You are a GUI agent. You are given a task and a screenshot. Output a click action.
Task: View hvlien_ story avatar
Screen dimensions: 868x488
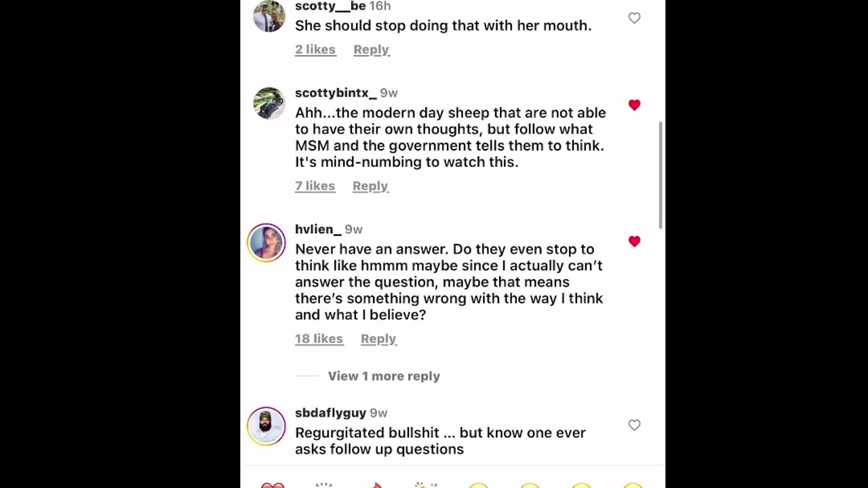coord(267,242)
